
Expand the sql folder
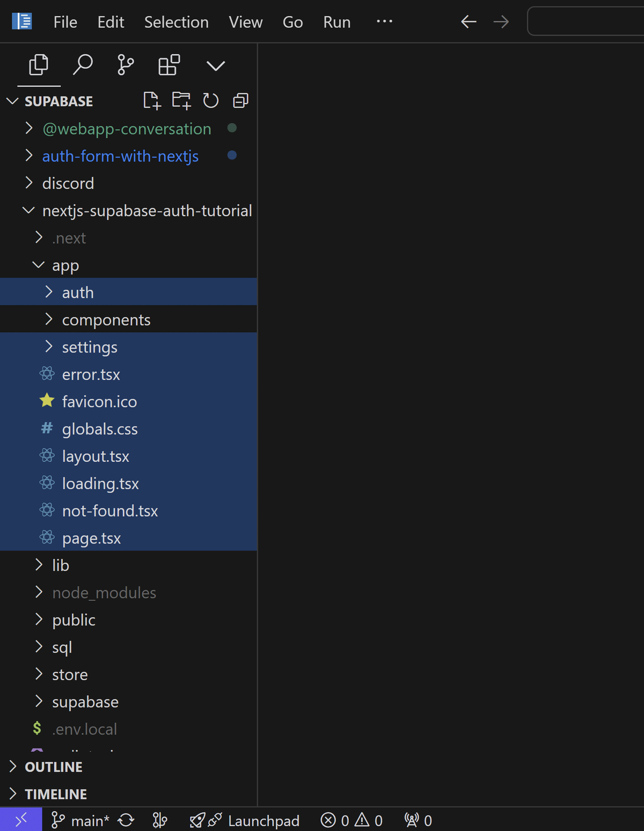point(129,648)
